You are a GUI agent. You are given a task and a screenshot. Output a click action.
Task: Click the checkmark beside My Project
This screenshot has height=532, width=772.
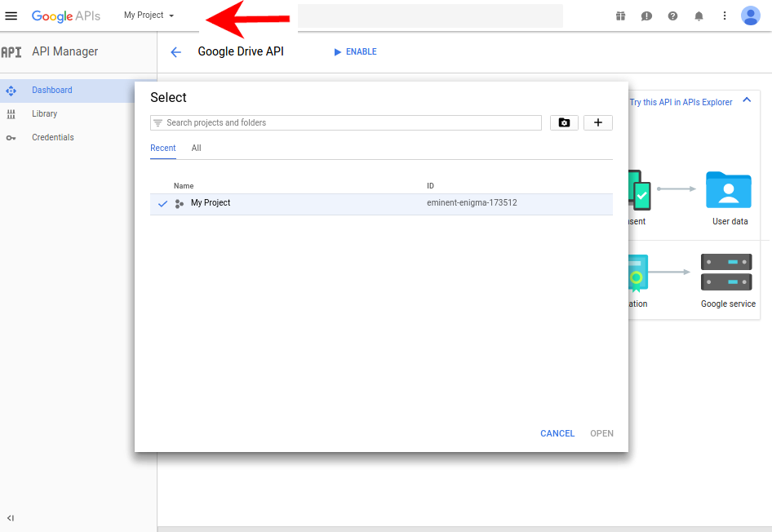click(x=162, y=203)
